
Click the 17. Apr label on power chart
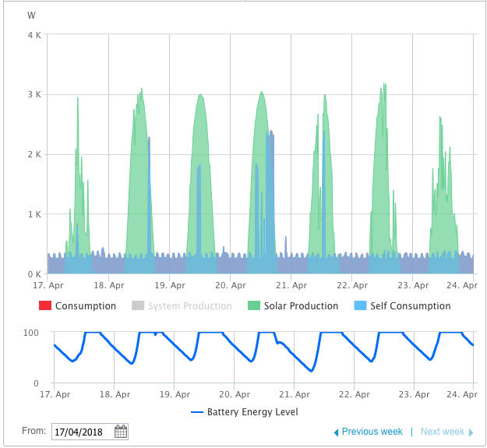[x=48, y=285]
